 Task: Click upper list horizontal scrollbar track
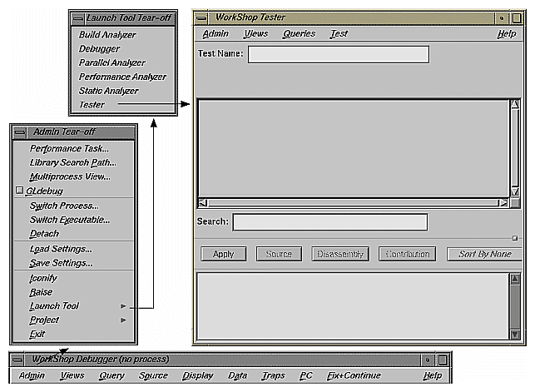point(353,203)
